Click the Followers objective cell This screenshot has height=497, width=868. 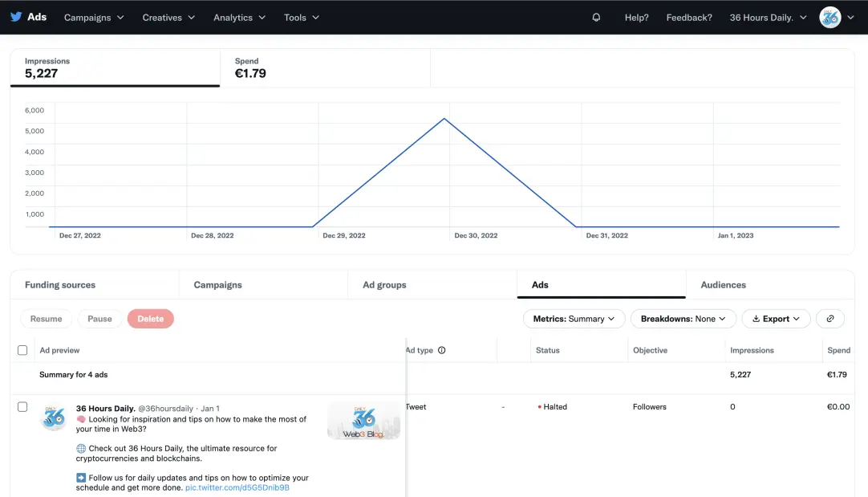pyautogui.click(x=649, y=407)
